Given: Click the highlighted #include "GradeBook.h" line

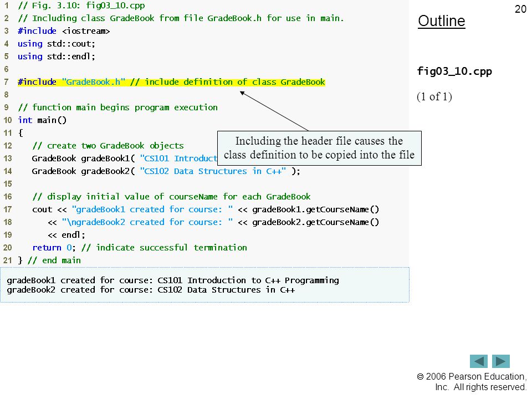Looking at the screenshot, I should point(171,82).
